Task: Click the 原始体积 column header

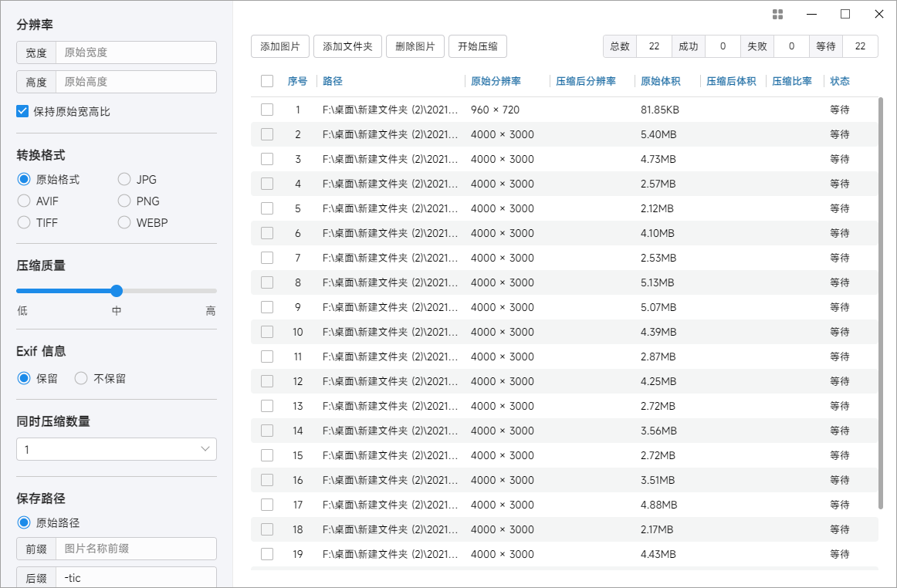Action: point(661,81)
